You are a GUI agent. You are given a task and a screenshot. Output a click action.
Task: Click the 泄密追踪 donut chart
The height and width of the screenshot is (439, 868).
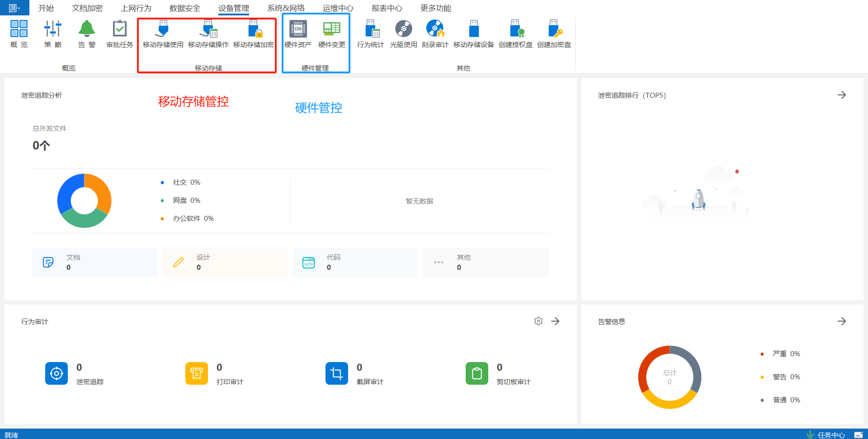point(85,200)
